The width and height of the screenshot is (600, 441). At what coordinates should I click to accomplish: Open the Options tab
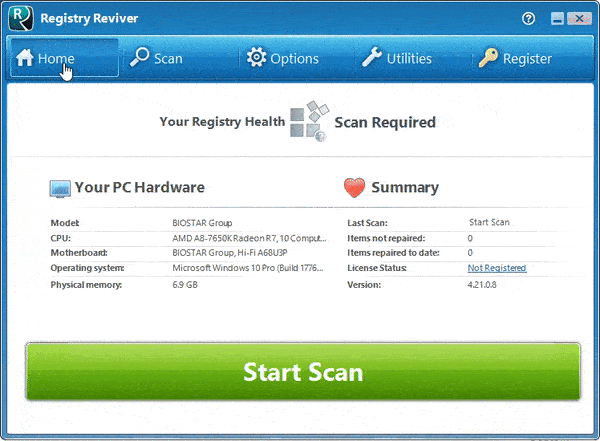pyautogui.click(x=283, y=58)
